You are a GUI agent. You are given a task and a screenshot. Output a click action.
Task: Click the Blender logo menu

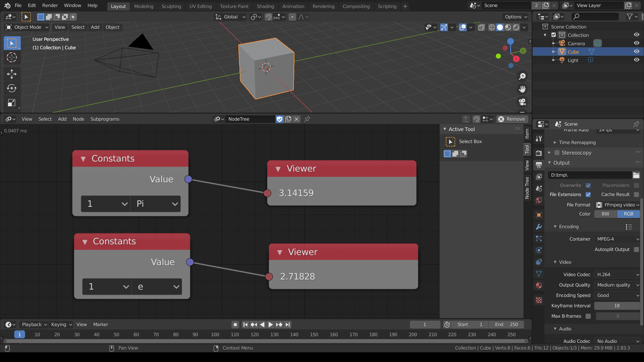7,6
